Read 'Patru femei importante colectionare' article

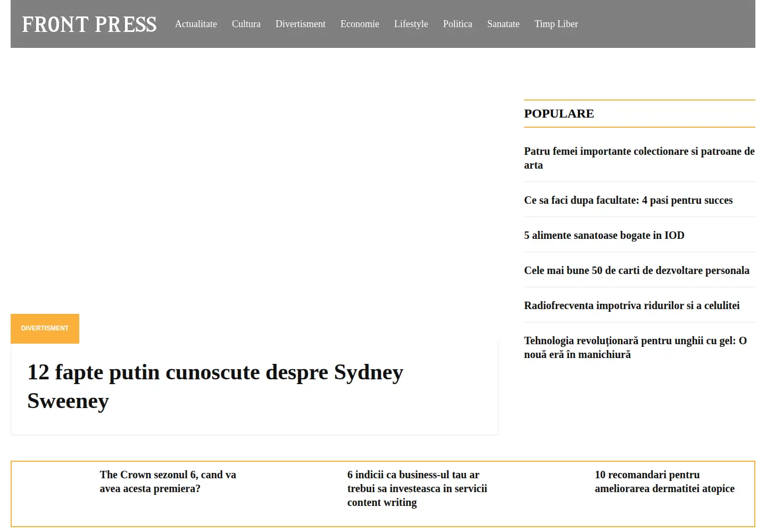click(x=639, y=158)
